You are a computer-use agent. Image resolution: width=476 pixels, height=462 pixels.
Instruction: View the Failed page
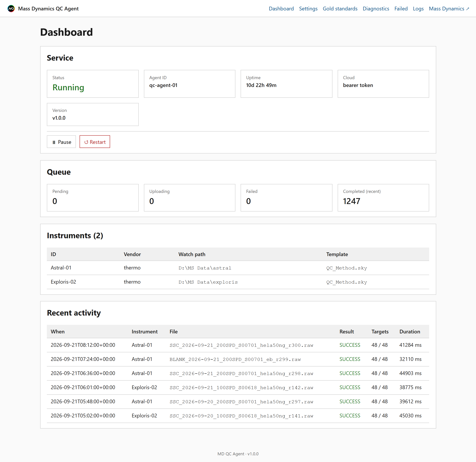point(401,9)
